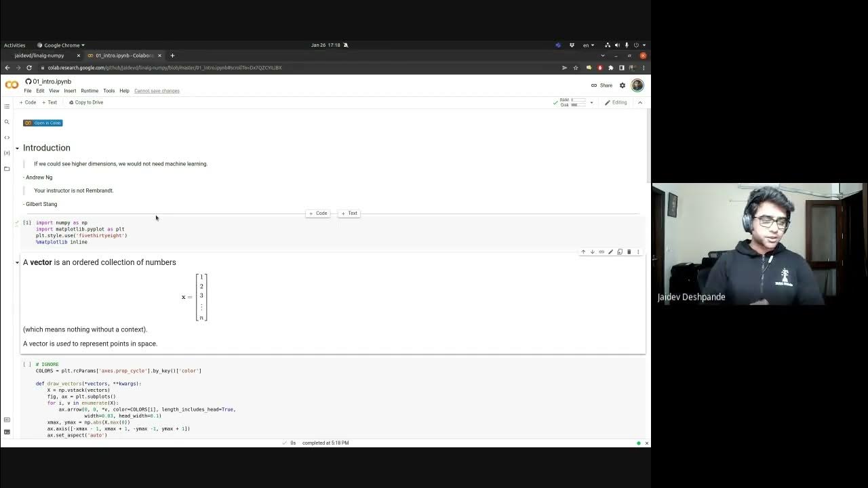Screen dimensions: 868x488
Task: Go back in Chrome
Action: point(7,68)
